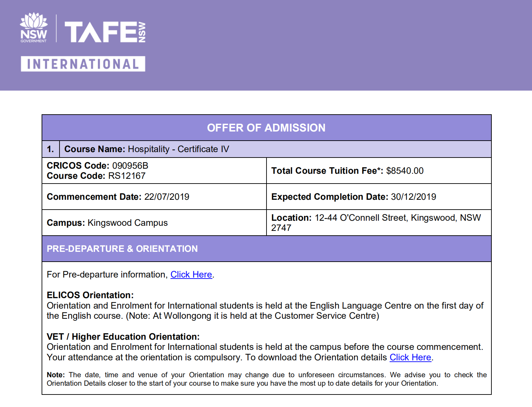Click the CRICOS Code 090956B value

click(x=130, y=166)
